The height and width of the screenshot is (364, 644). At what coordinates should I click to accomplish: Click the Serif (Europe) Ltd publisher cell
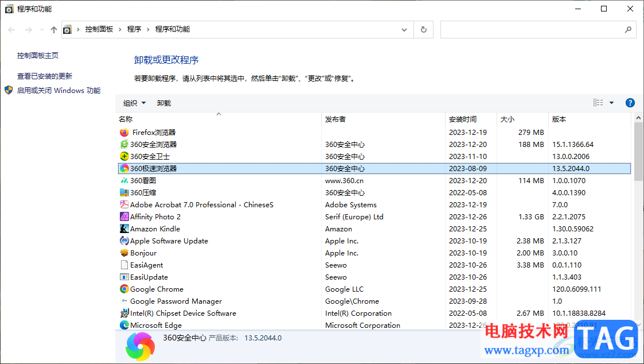pos(354,217)
